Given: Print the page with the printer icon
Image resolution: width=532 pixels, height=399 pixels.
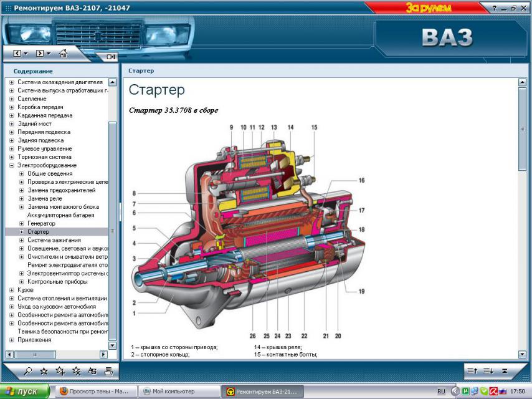Looking at the screenshot, I should coord(108,371).
